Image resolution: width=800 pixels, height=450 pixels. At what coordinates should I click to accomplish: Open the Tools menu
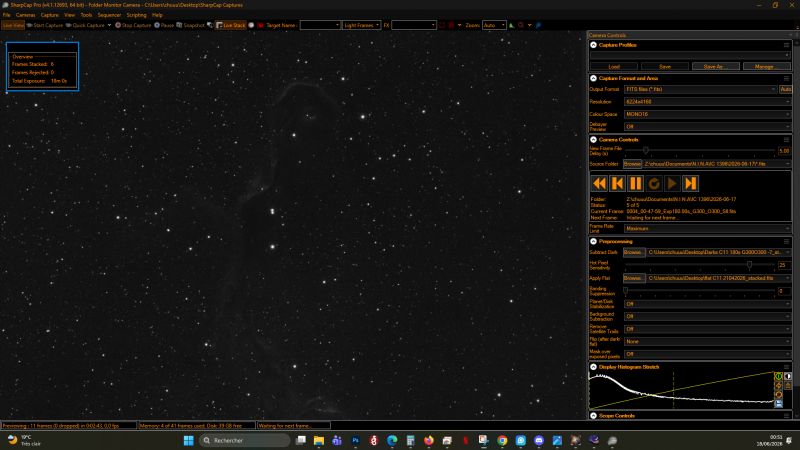(86, 15)
